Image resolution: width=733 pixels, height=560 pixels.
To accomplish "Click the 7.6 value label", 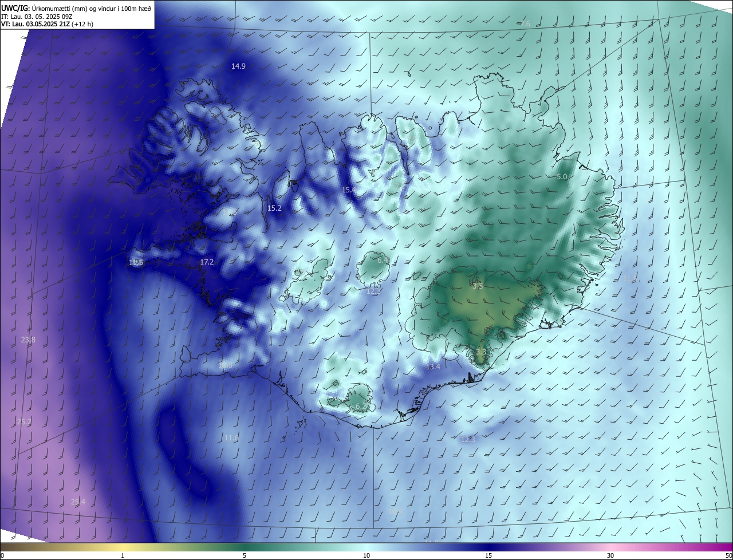I will (x=525, y=24).
